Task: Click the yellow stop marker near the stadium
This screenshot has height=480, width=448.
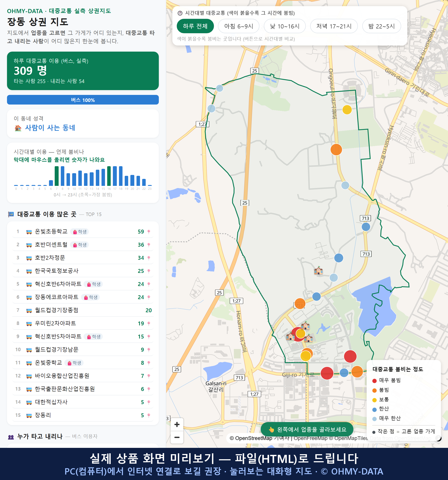Action: (347, 110)
